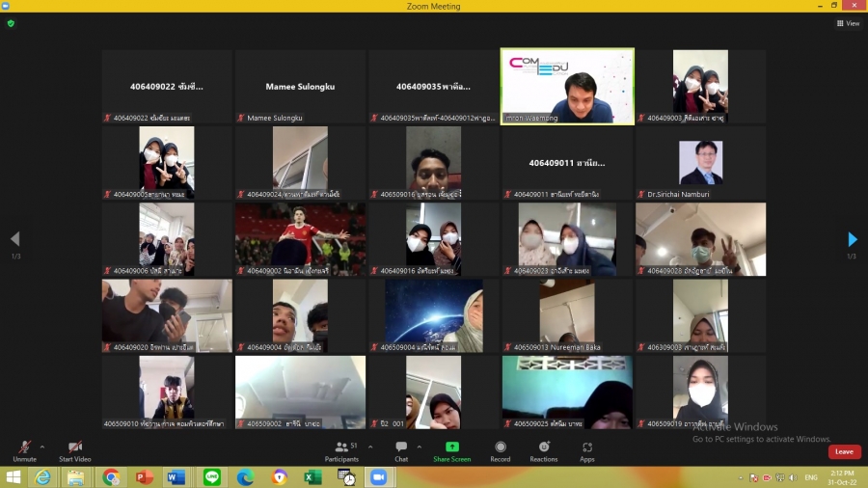Image resolution: width=868 pixels, height=488 pixels.
Task: Open the View layout menu
Action: coord(848,23)
